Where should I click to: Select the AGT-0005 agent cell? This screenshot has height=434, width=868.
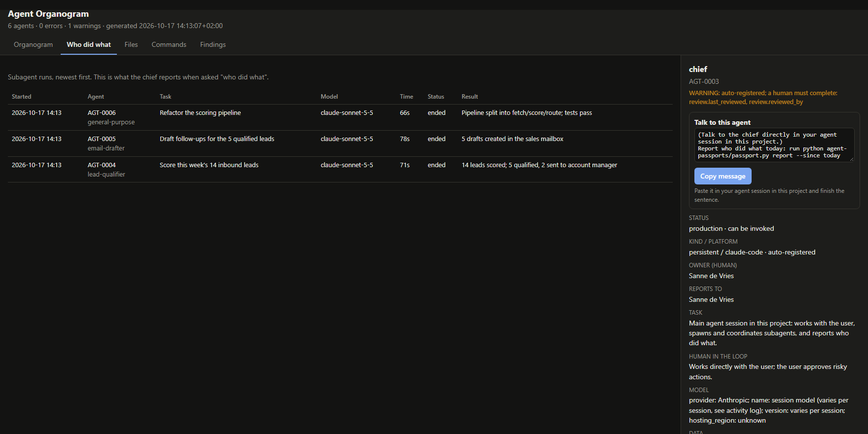click(x=102, y=139)
